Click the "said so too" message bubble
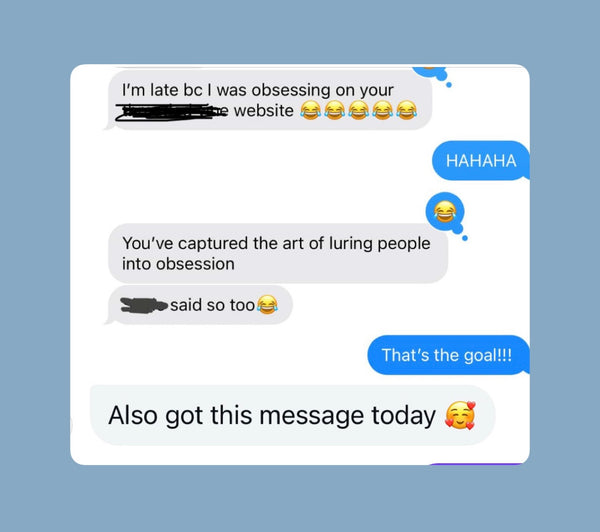Screen dimensions: 600x532 click(200, 305)
